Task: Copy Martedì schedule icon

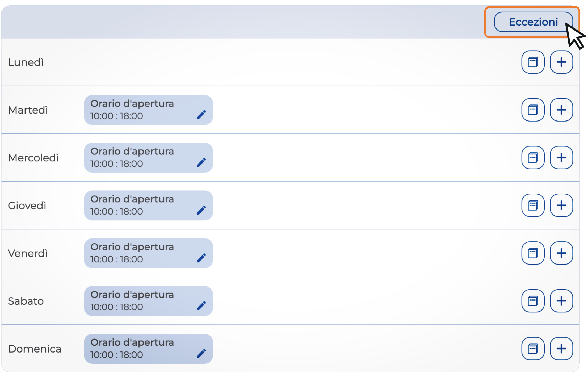Action: pyautogui.click(x=533, y=110)
